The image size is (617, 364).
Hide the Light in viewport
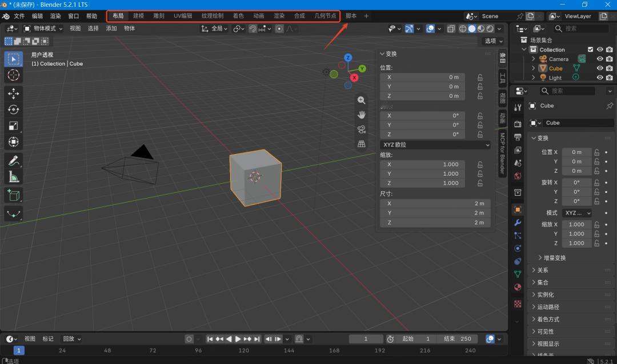[600, 78]
